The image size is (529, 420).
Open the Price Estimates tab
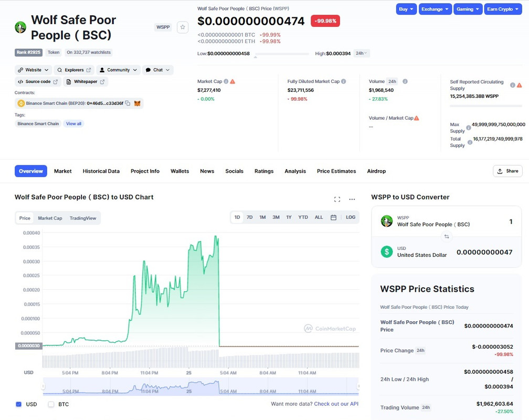click(x=336, y=171)
